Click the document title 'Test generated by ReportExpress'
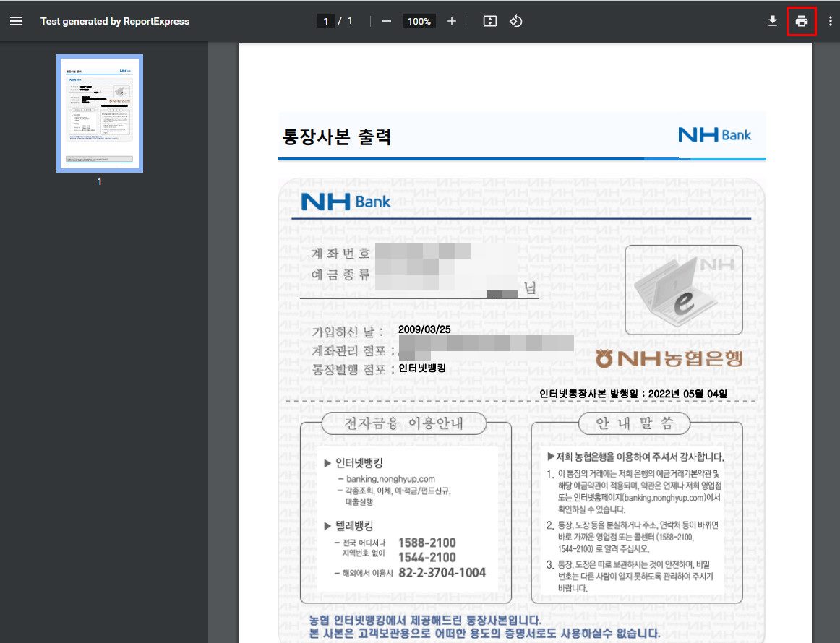This screenshot has height=643, width=840. pos(115,22)
